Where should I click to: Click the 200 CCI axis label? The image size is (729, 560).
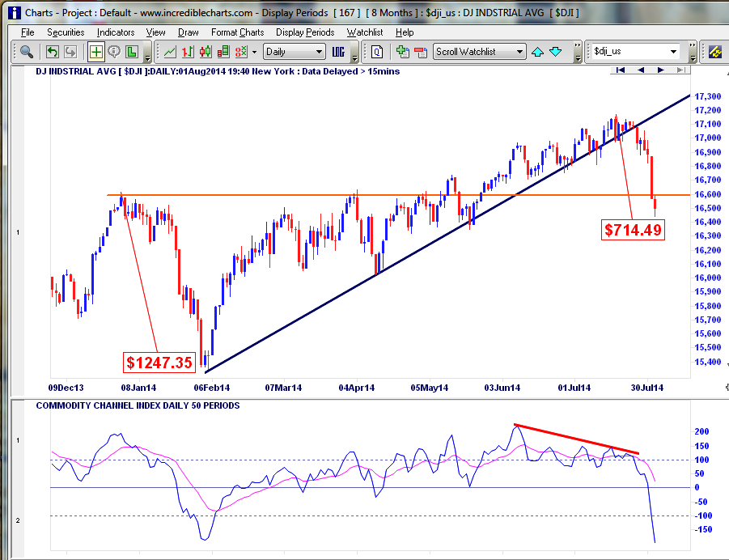701,431
